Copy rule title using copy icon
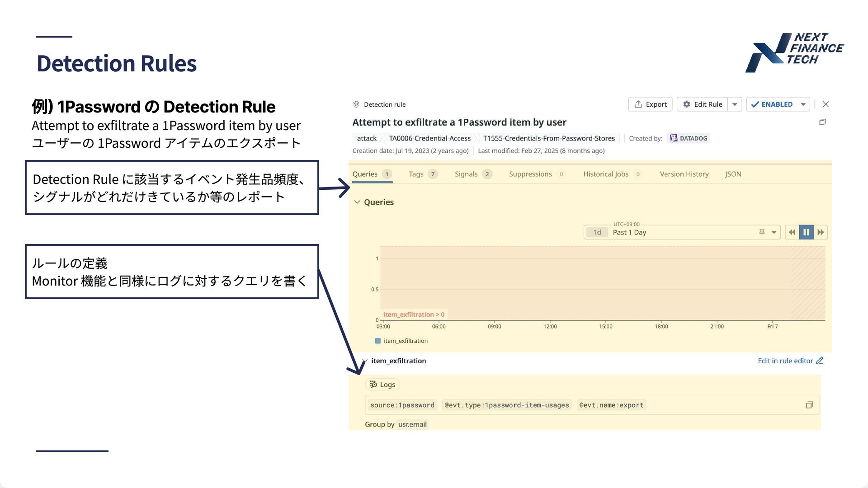This screenshot has width=868, height=488. (x=822, y=122)
